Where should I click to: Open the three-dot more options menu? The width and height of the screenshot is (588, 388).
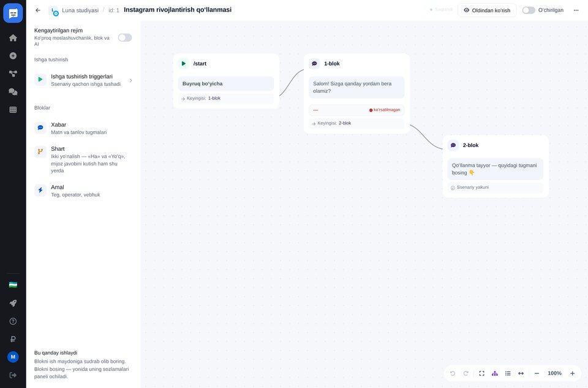pos(576,10)
